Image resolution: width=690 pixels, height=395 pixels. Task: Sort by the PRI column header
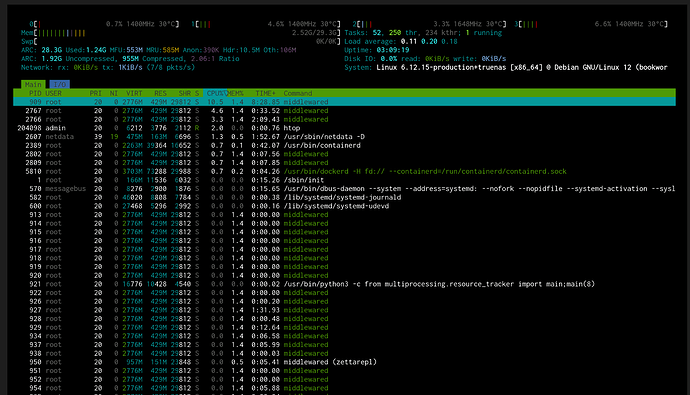point(95,93)
